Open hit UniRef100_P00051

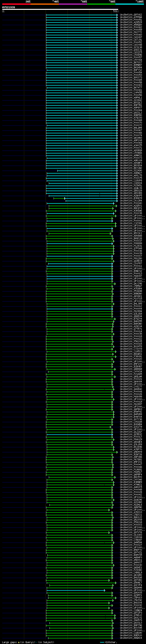point(131,20)
